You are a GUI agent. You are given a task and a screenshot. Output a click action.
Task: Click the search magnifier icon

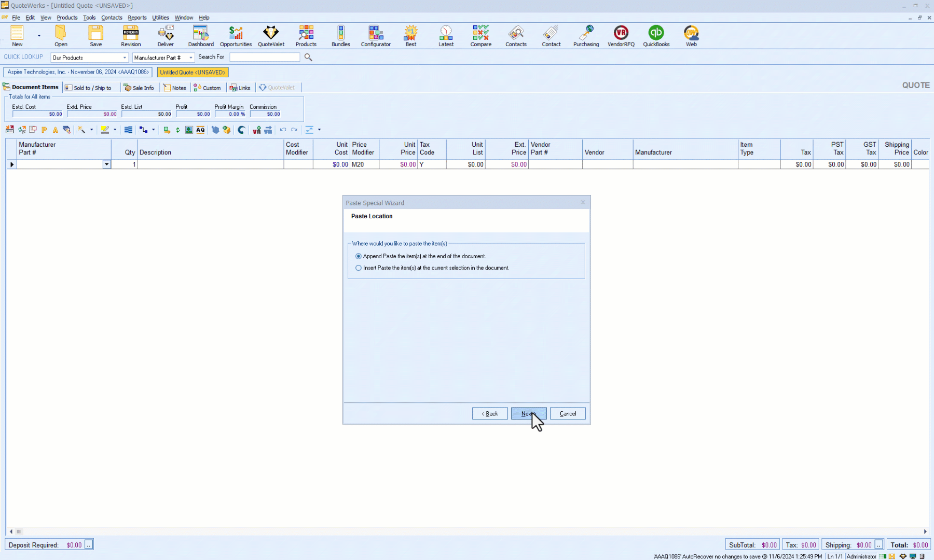click(x=308, y=58)
